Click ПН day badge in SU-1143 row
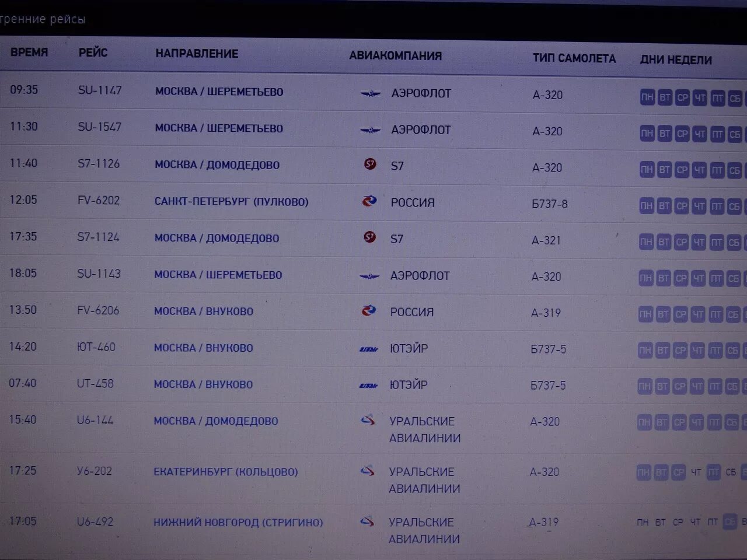The height and width of the screenshot is (560, 747). (x=645, y=278)
